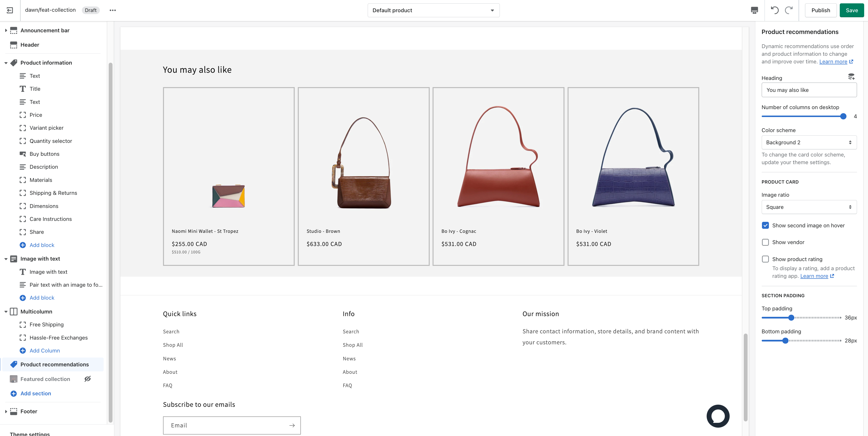Image resolution: width=868 pixels, height=436 pixels.
Task: Click the Publish button
Action: click(x=821, y=10)
